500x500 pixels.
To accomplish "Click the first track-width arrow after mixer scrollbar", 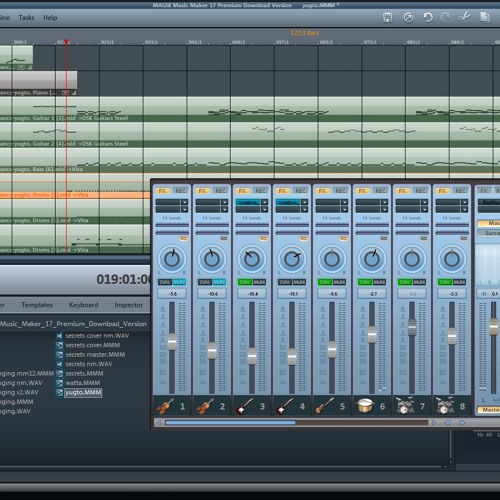I will (448, 423).
